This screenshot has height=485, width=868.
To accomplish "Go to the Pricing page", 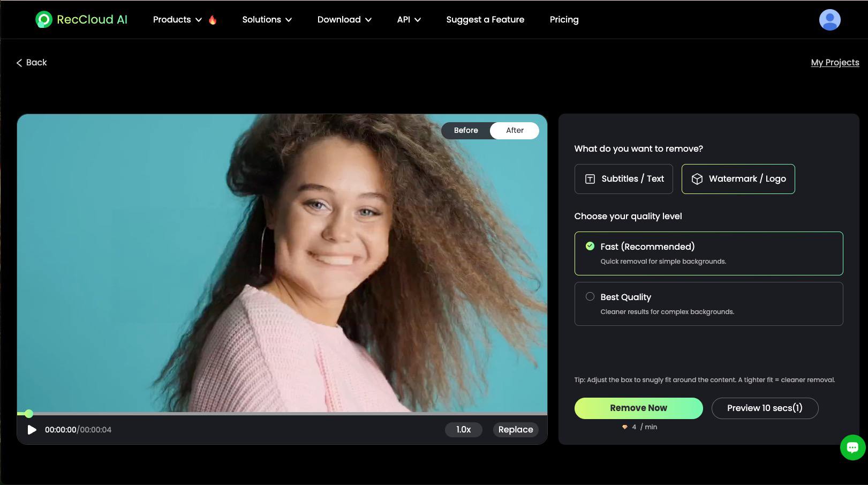I will pos(564,19).
